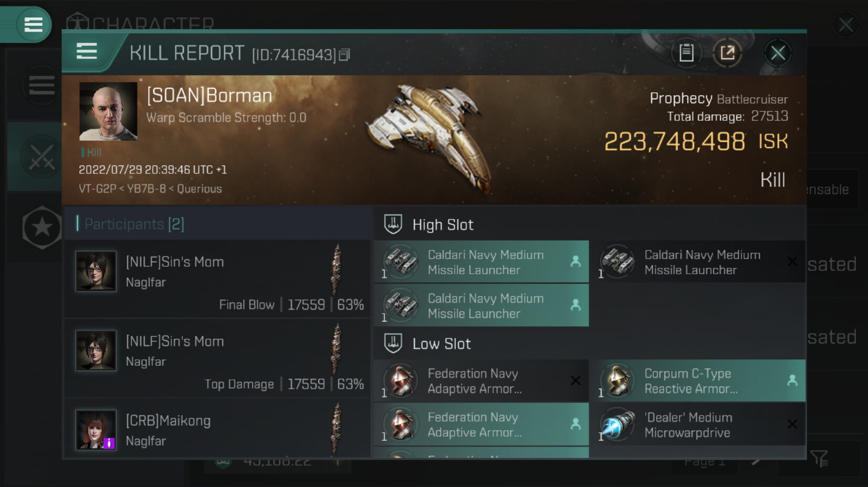Select the Corpum C-Type Reactive Armor module
868x487 pixels.
(x=697, y=381)
